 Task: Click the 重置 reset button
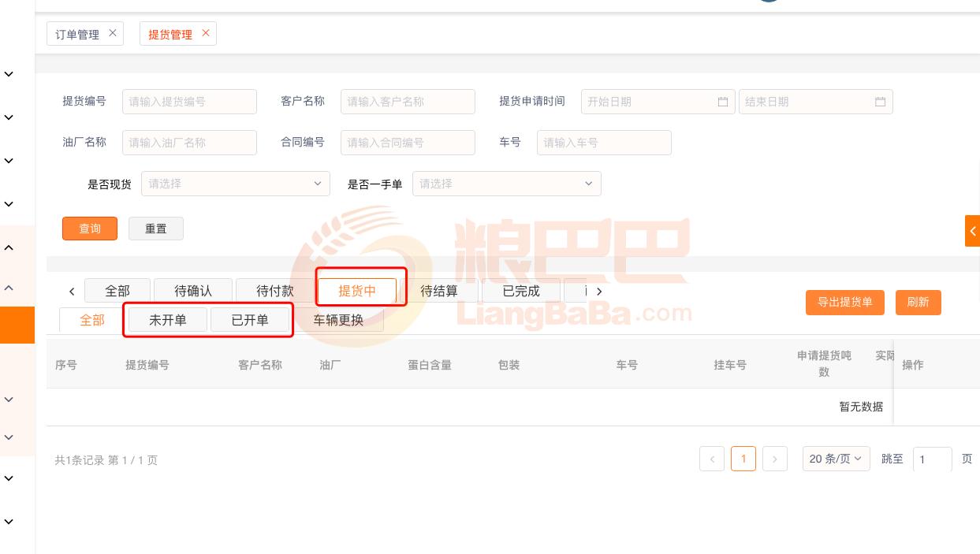[156, 229]
